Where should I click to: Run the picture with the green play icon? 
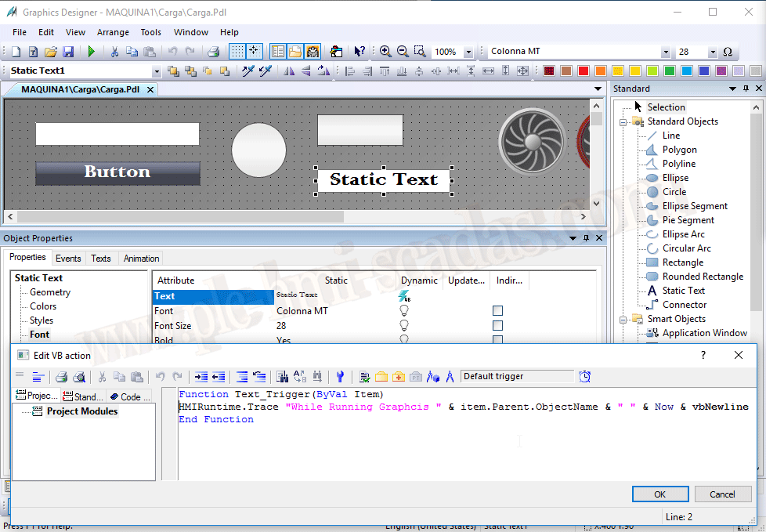pos(92,52)
